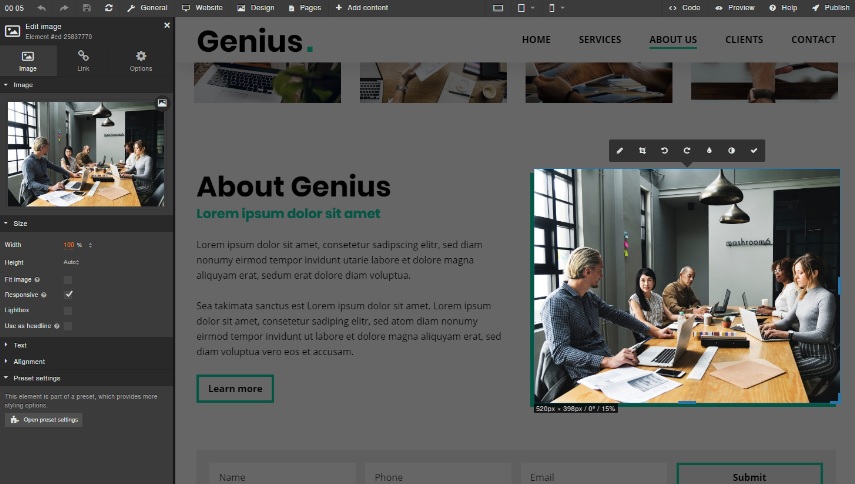Click the pencil edit icon above image
The image size is (855, 484).
click(x=619, y=150)
